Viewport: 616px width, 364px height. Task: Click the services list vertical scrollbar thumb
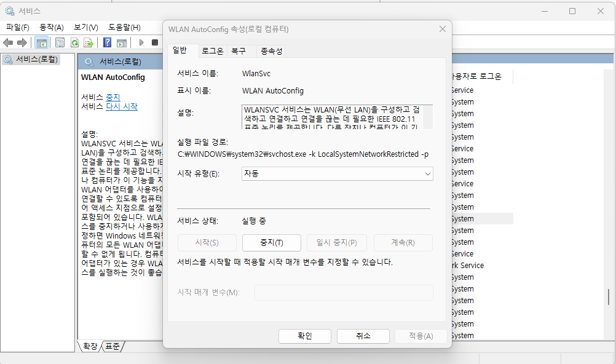[609, 297]
